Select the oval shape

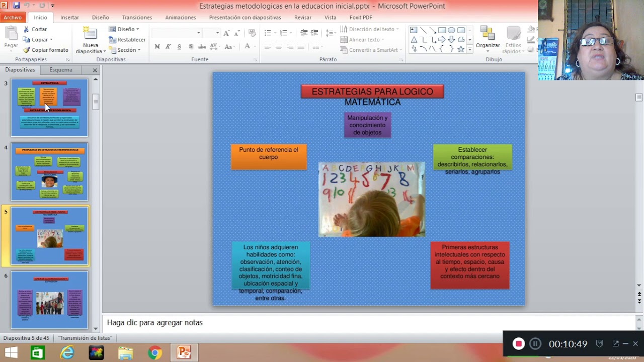click(451, 30)
